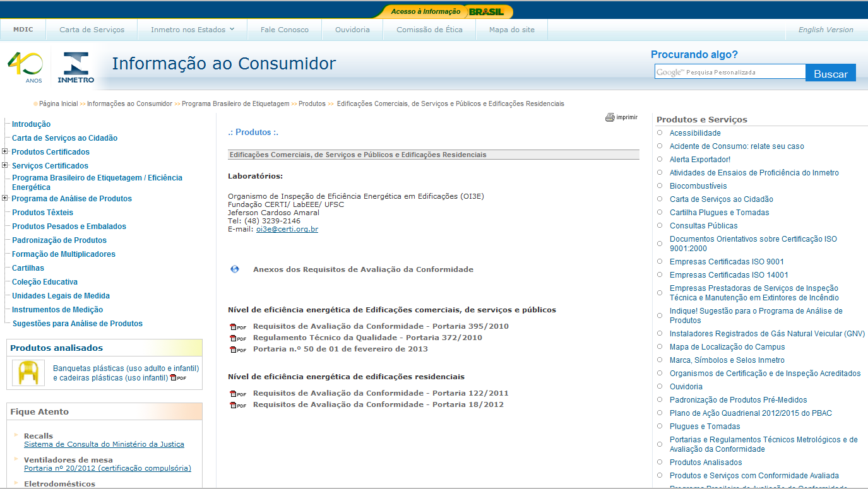Click the INMETRO logo

point(76,68)
